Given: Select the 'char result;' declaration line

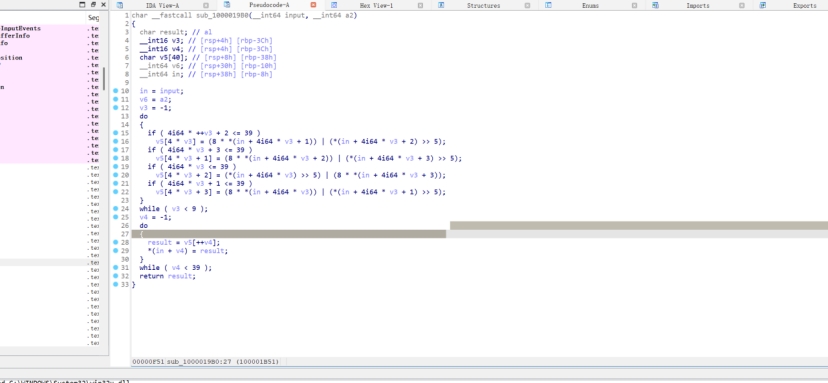Looking at the screenshot, I should click(175, 32).
